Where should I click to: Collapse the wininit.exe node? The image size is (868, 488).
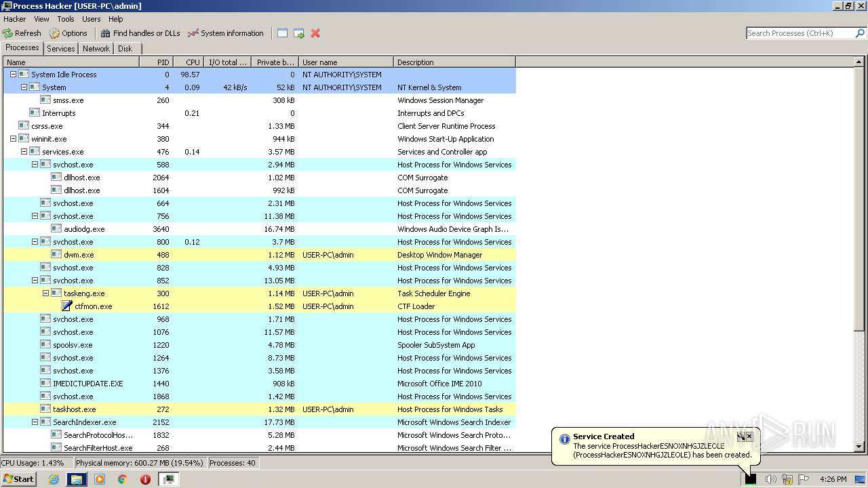click(13, 139)
